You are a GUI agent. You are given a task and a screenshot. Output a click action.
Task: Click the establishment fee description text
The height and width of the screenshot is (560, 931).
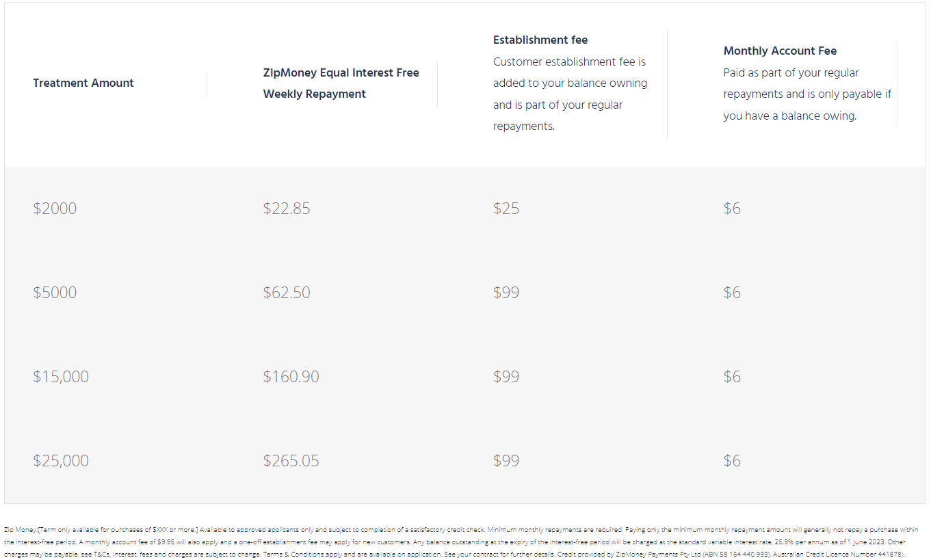pyautogui.click(x=571, y=94)
